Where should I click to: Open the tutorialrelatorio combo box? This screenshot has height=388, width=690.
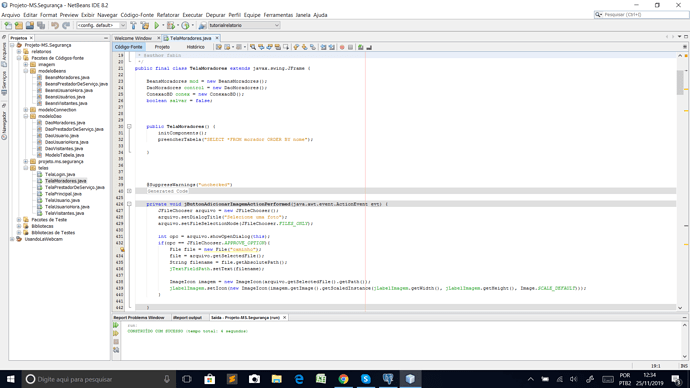[244, 26]
